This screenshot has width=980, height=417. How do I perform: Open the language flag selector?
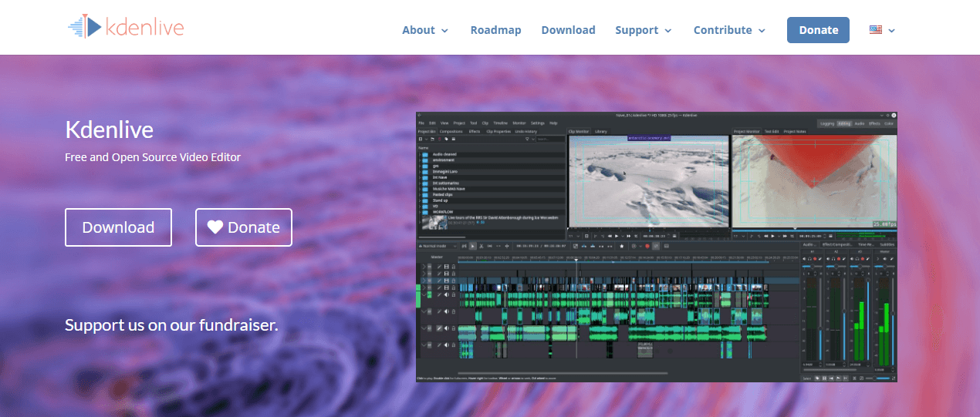click(882, 30)
